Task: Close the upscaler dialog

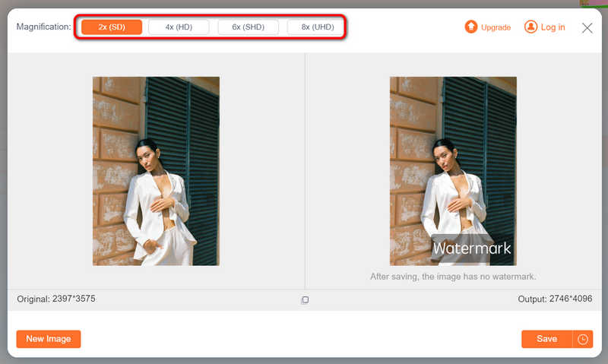Action: pyautogui.click(x=587, y=28)
